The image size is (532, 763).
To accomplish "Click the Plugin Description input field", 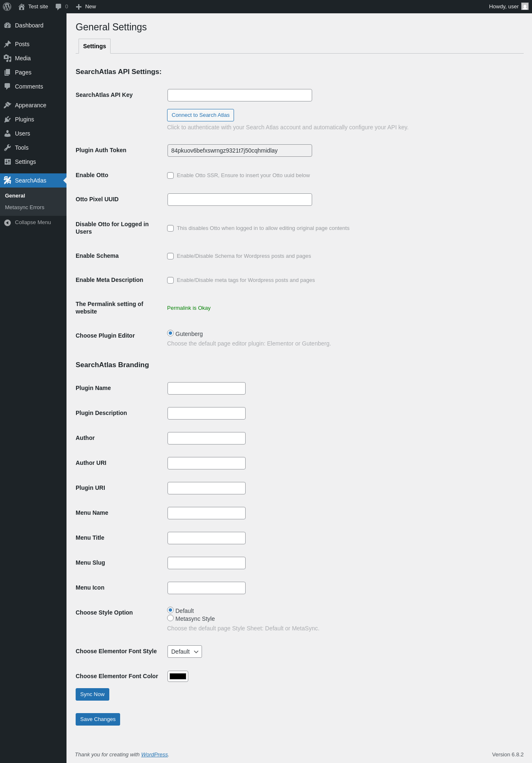I will (x=207, y=413).
